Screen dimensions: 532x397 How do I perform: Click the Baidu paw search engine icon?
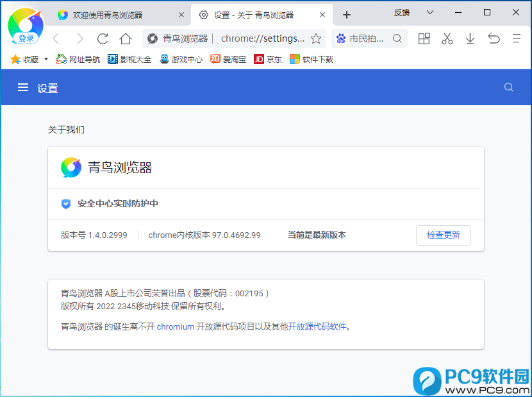pos(340,38)
